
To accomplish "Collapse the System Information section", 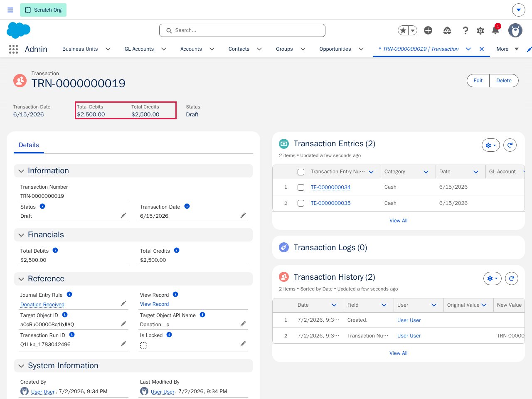I will point(21,366).
